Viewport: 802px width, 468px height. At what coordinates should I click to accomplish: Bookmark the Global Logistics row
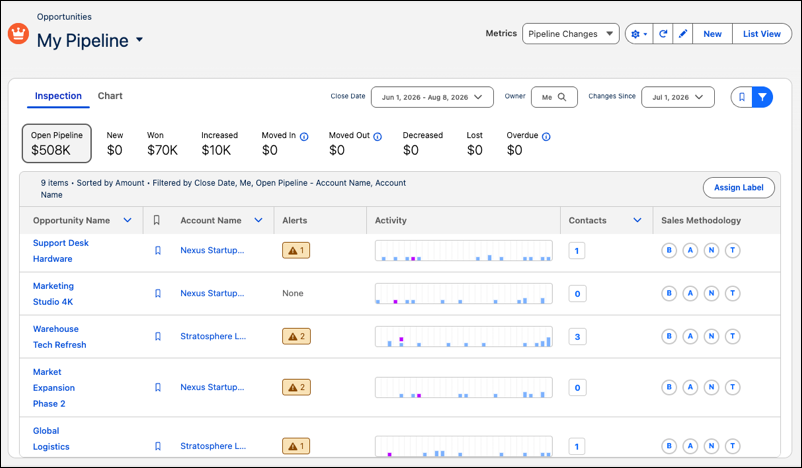pyautogui.click(x=158, y=446)
